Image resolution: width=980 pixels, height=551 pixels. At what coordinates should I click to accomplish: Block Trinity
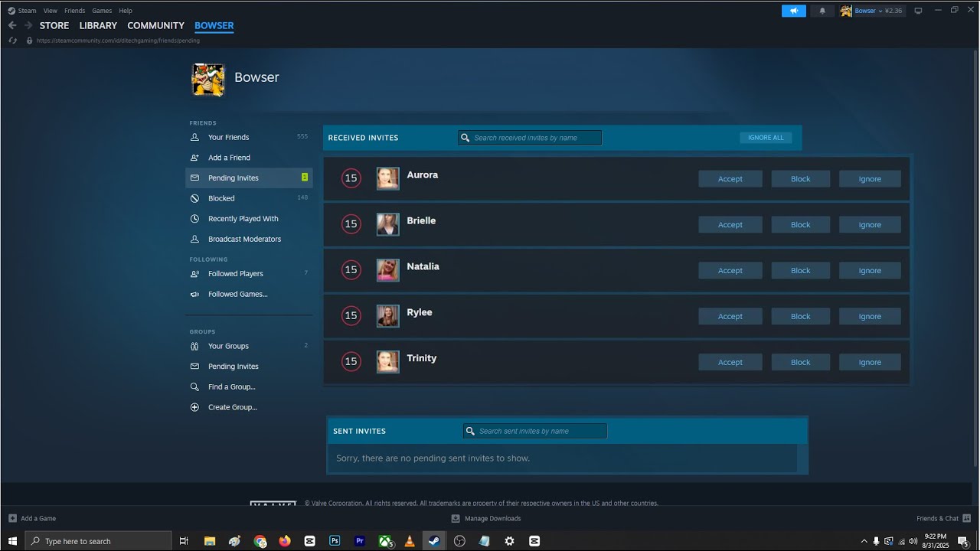tap(801, 363)
